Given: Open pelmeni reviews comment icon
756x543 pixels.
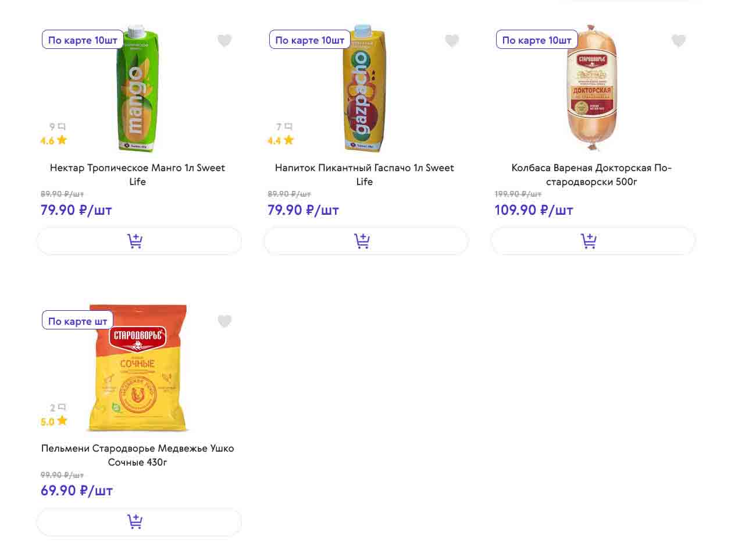Looking at the screenshot, I should pos(62,407).
